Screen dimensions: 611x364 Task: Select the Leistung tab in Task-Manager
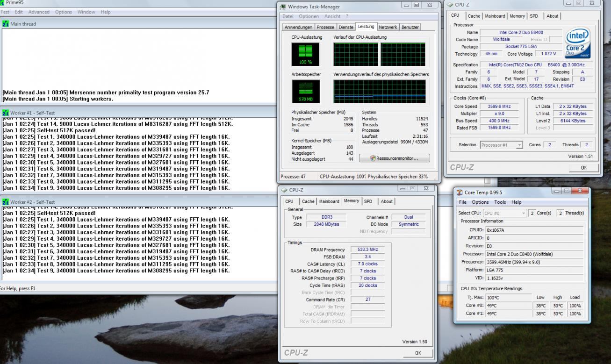366,27
